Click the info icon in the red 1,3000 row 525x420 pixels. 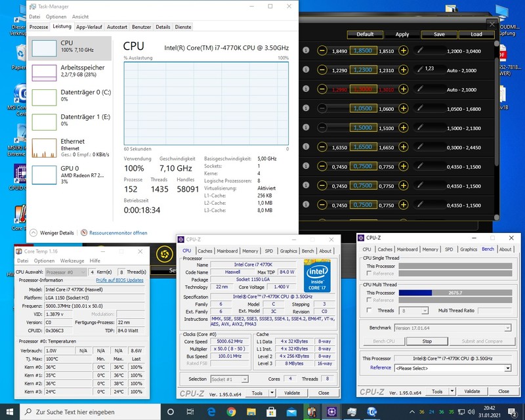click(x=306, y=89)
